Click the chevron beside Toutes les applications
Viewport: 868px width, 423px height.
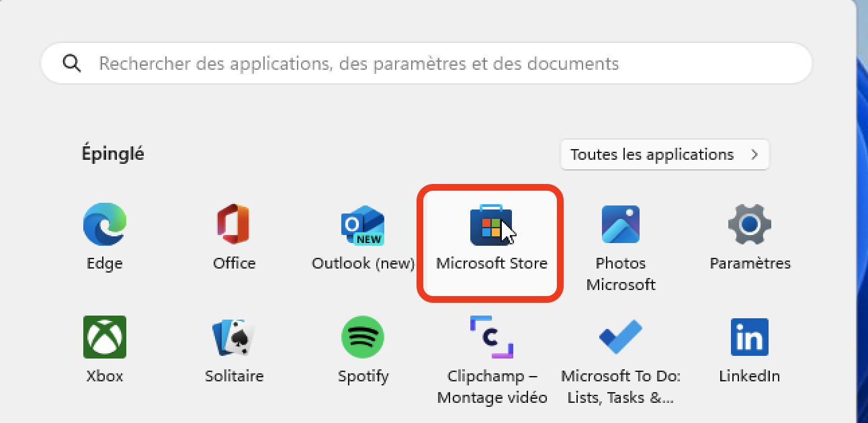(x=754, y=154)
